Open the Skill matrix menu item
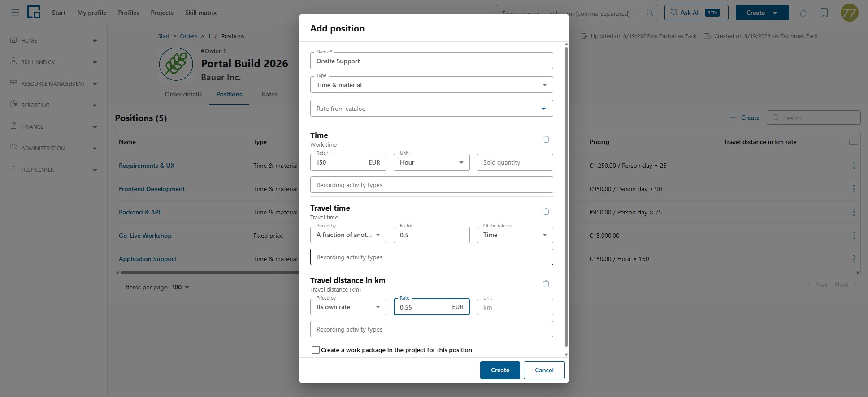Viewport: 868px width, 397px height. (201, 13)
